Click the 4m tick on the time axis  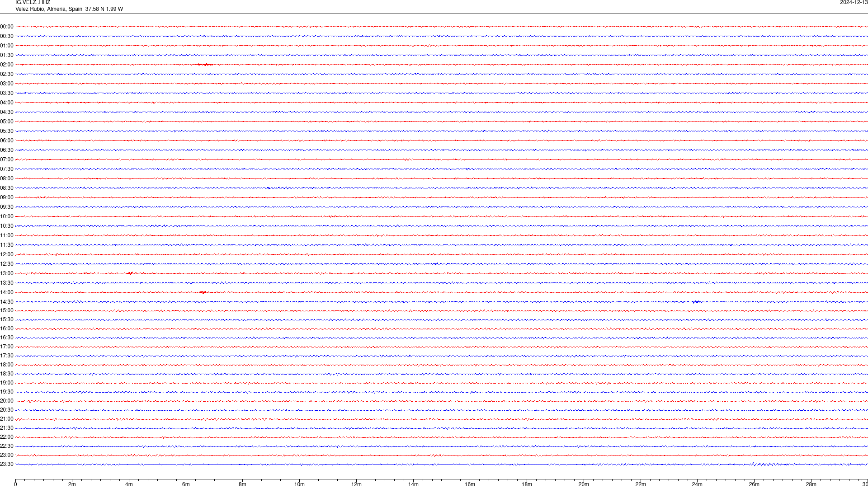[129, 484]
